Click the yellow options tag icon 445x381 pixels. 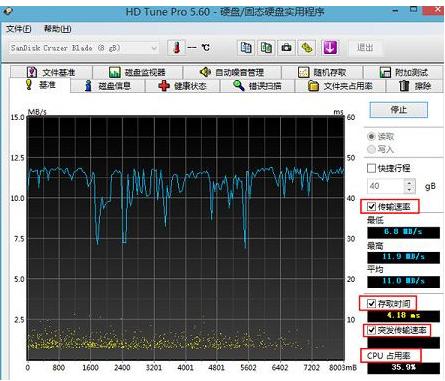point(307,48)
